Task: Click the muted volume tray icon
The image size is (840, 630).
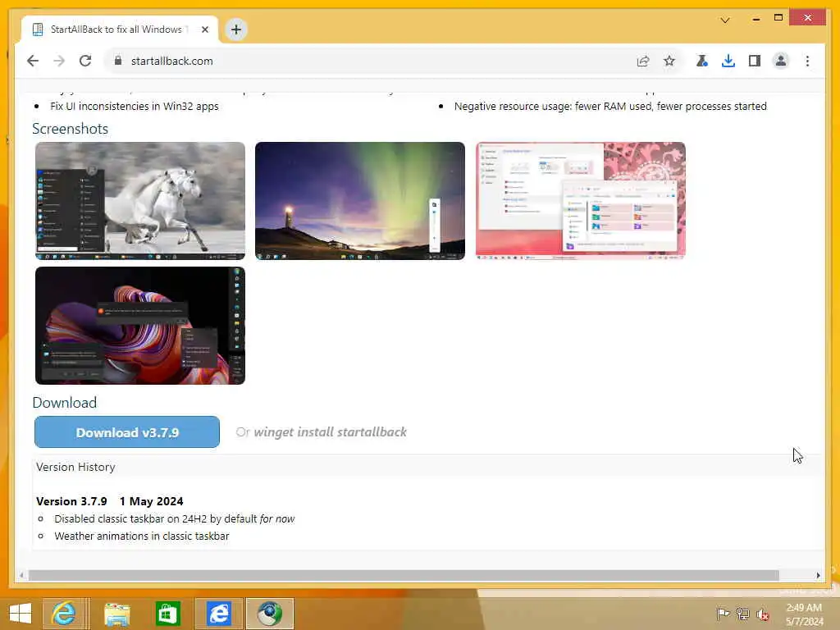Action: click(762, 614)
